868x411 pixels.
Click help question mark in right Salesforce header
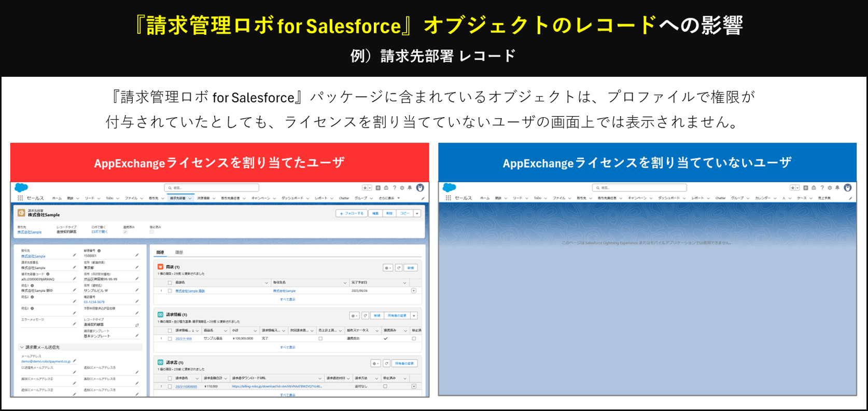[x=822, y=188]
